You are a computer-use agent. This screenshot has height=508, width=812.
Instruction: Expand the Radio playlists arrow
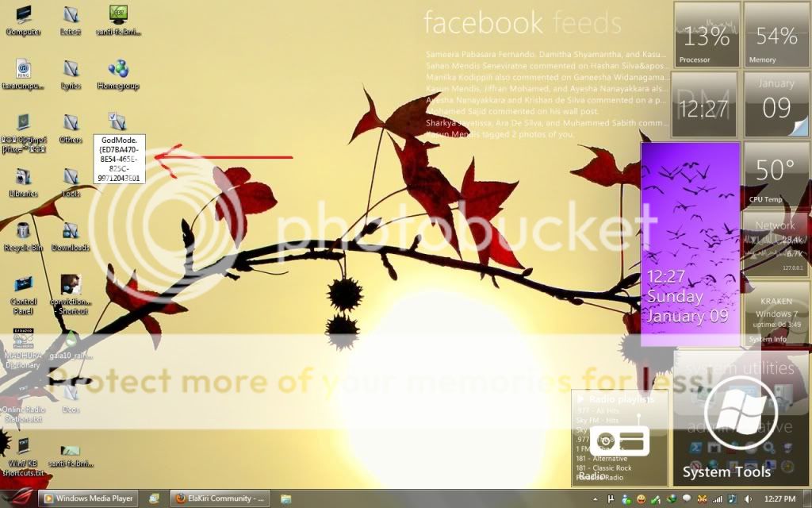tap(580, 398)
